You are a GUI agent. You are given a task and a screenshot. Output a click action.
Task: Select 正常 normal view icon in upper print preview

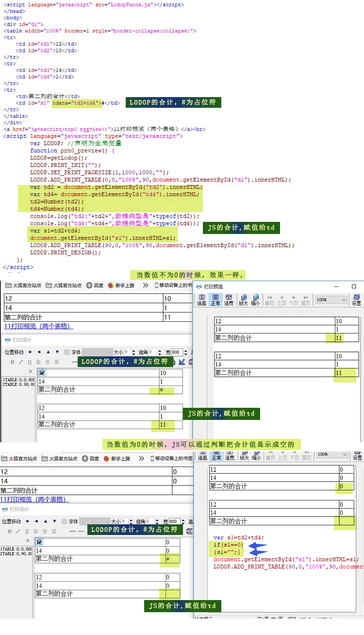tap(215, 300)
